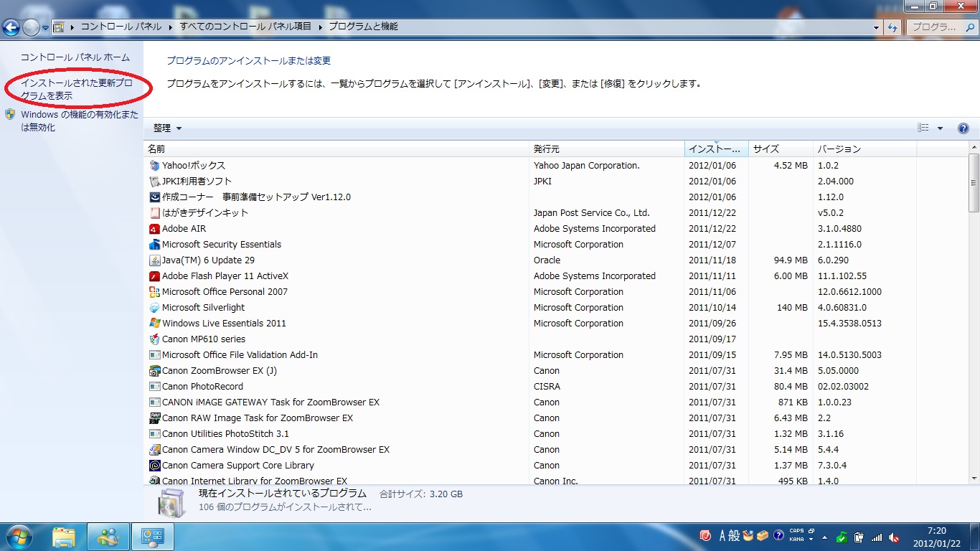Click the vertical scrollbar thumb
The width and height of the screenshot is (980, 551).
pos(974,182)
